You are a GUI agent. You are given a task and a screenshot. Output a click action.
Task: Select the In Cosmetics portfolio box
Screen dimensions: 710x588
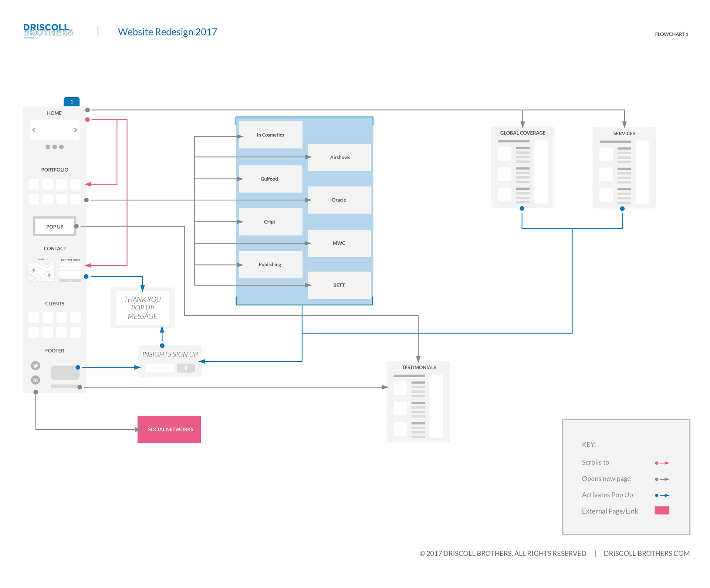point(271,135)
